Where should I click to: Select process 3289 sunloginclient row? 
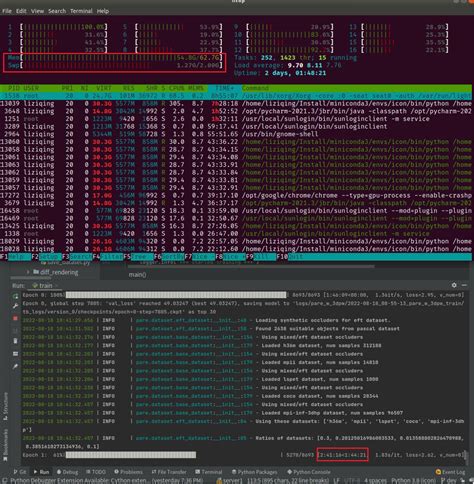click(x=236, y=127)
